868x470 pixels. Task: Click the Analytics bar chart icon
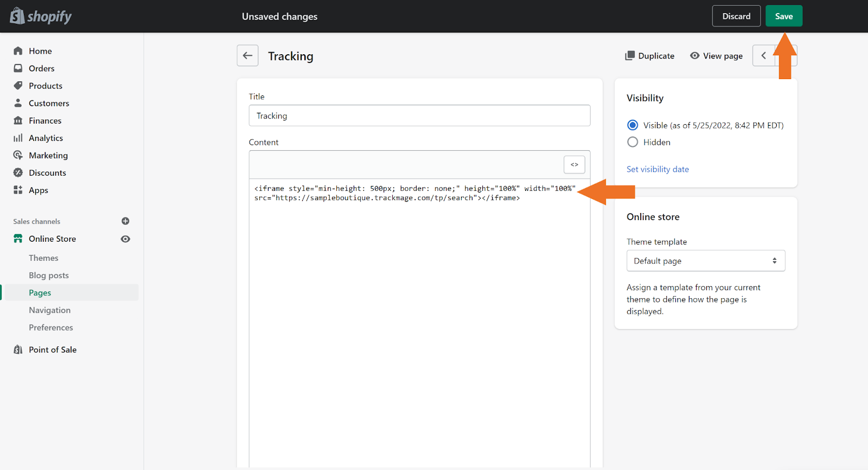[x=18, y=138]
